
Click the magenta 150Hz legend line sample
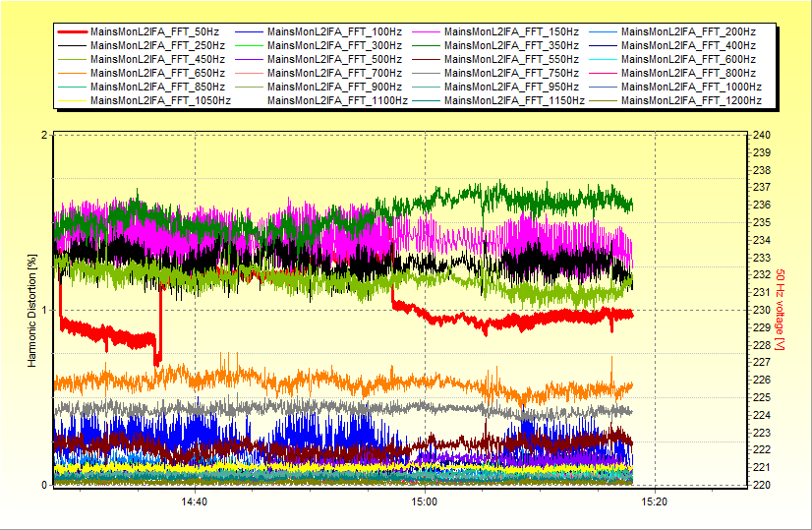point(428,32)
